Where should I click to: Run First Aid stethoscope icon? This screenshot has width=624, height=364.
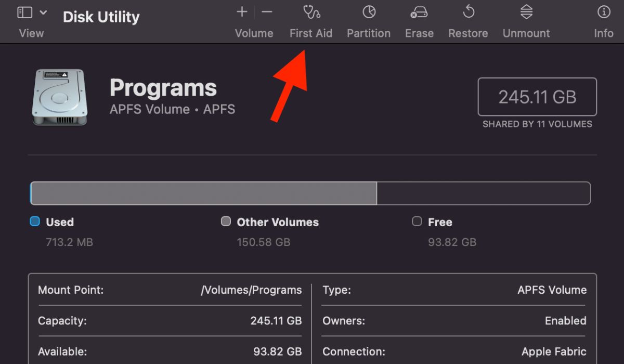coord(311,12)
